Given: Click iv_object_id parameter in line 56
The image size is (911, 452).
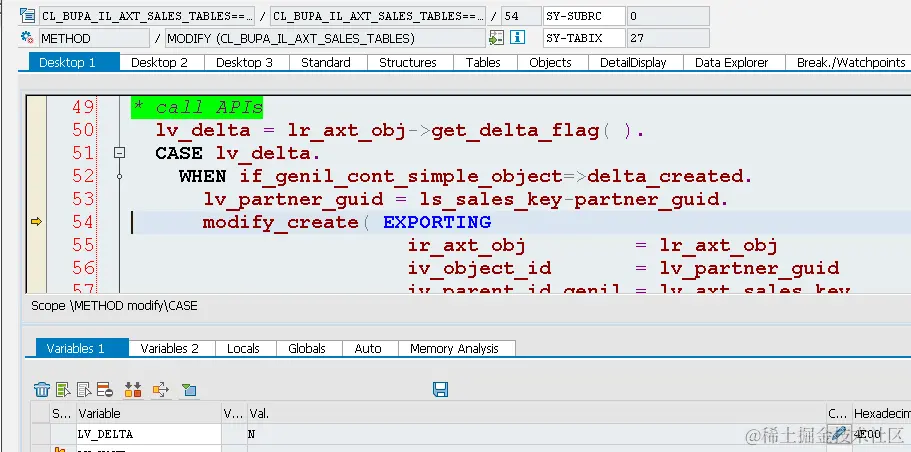Looking at the screenshot, I should (479, 268).
